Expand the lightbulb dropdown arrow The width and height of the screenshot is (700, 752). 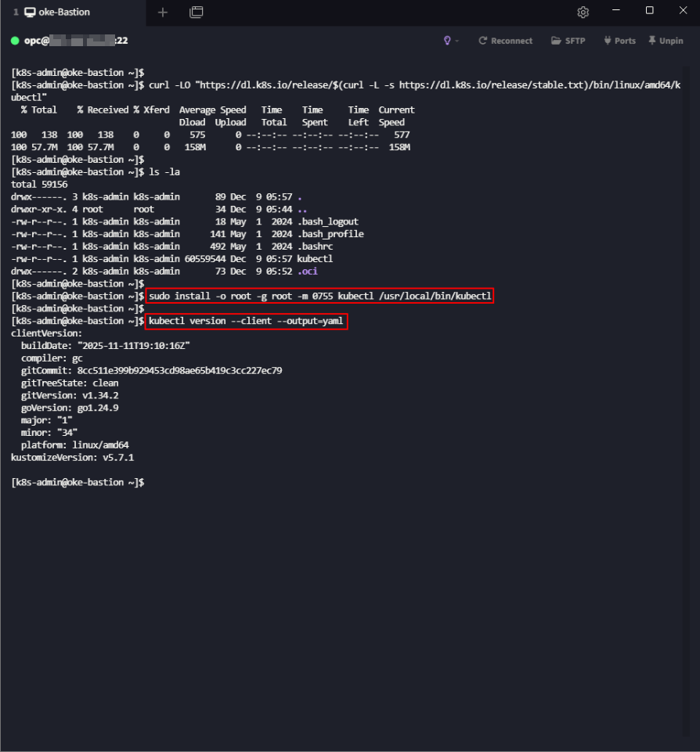(457, 41)
